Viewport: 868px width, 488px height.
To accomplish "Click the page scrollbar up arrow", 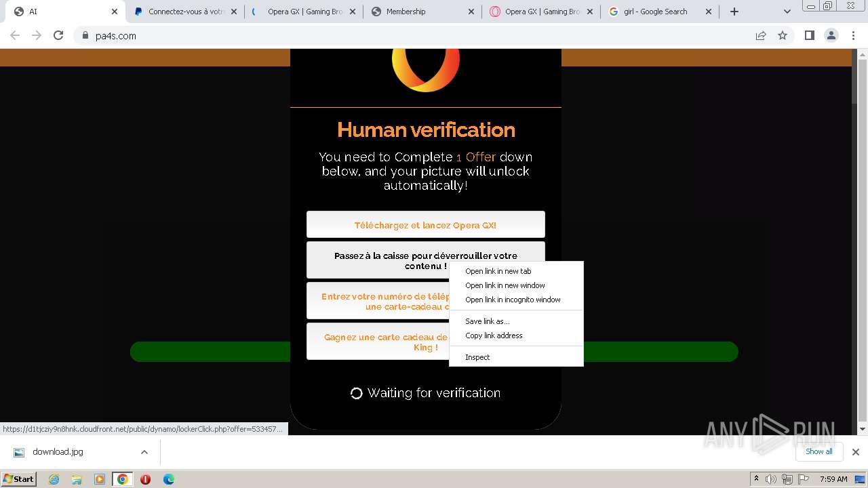I will [x=862, y=54].
